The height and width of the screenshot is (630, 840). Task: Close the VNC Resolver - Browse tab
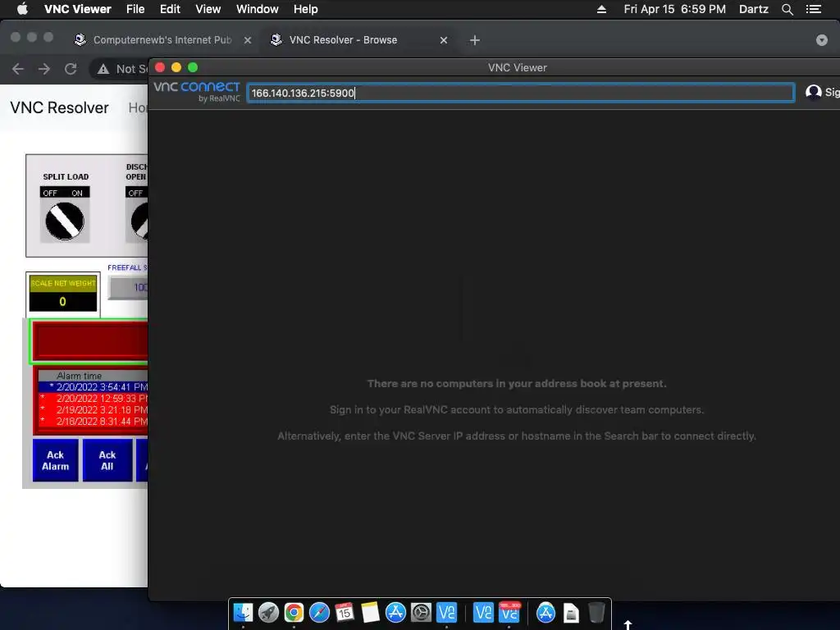click(444, 40)
